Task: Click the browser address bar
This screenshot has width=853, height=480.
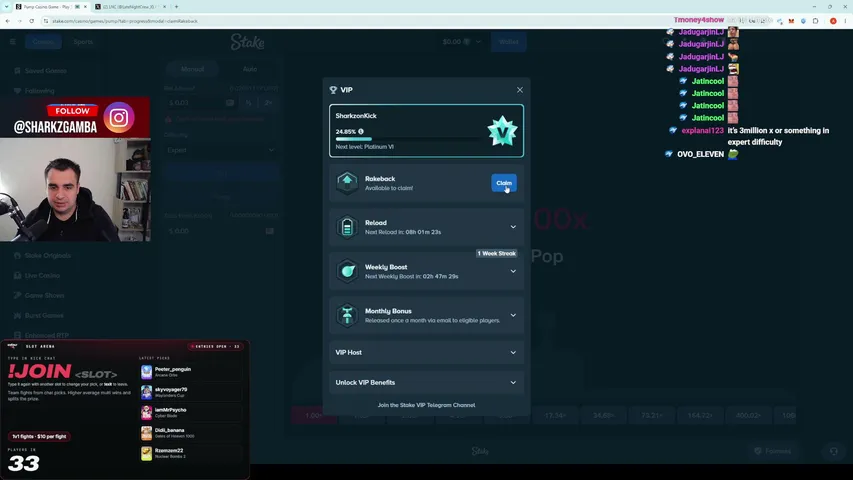Action: coord(348,21)
